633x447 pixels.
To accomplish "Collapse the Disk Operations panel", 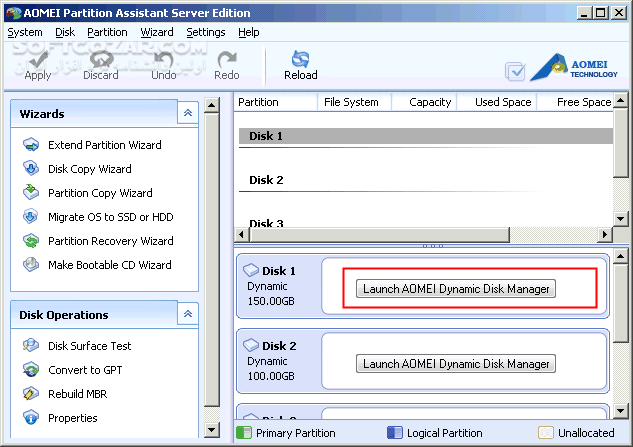I will 186,315.
